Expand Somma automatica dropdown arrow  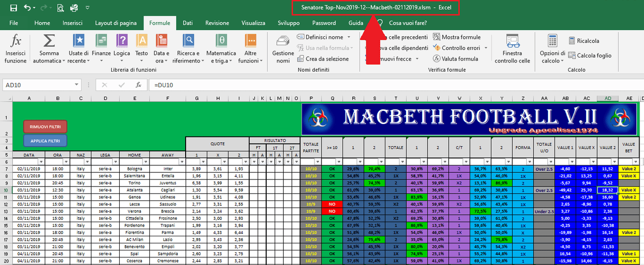pyautogui.click(x=64, y=61)
